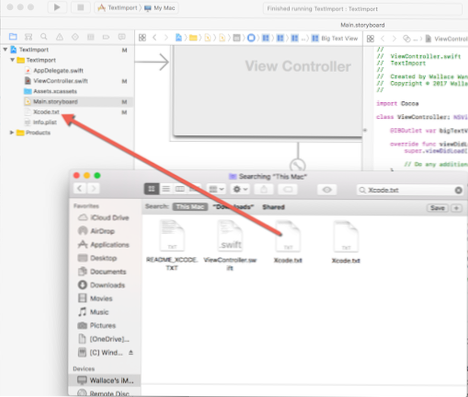Set search scope to This Mac

tap(190, 207)
